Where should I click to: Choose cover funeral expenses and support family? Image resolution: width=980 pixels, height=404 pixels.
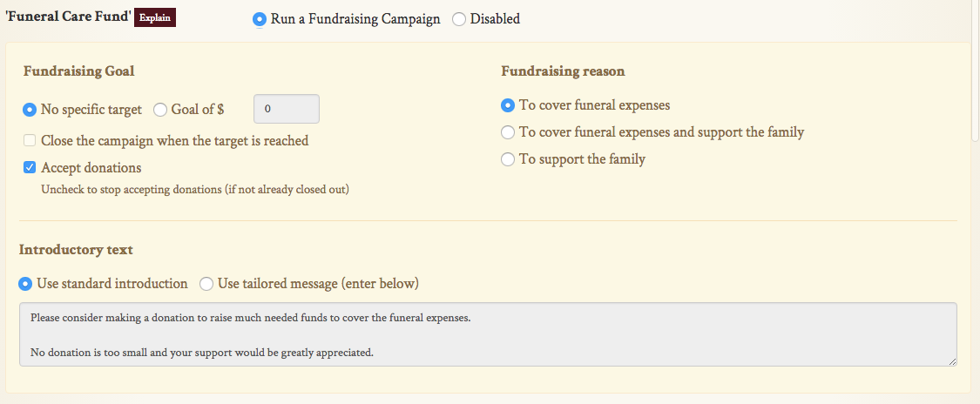click(508, 132)
